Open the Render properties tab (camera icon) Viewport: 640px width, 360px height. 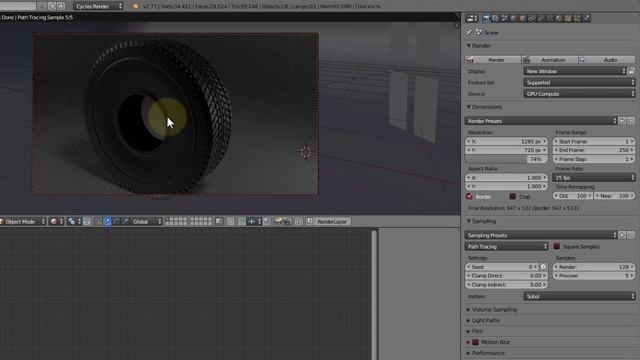click(x=486, y=18)
